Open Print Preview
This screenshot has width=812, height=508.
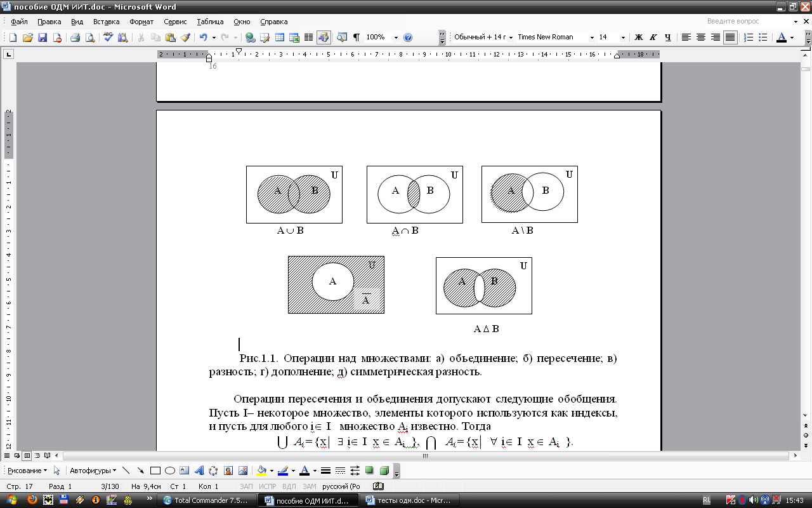89,37
